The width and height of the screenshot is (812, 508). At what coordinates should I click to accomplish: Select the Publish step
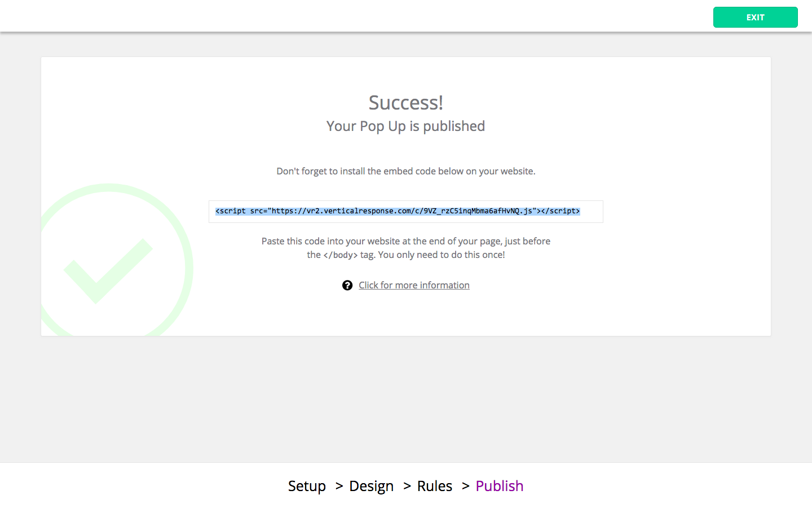500,486
